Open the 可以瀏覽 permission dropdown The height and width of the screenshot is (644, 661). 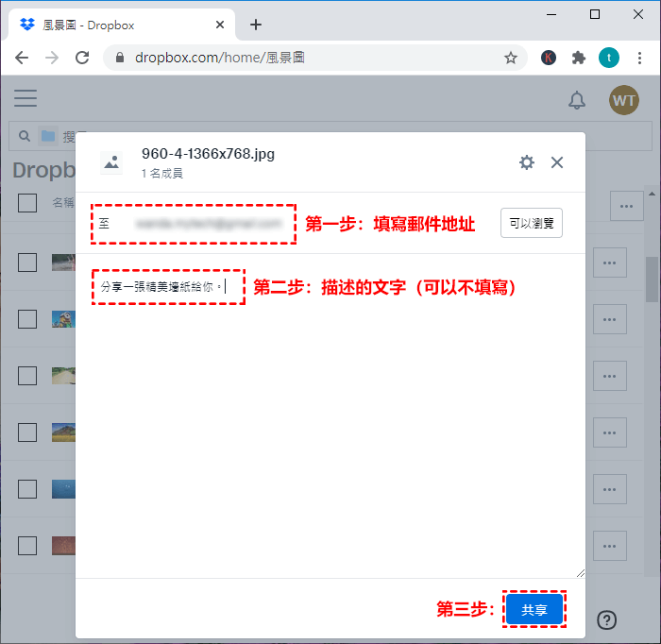pyautogui.click(x=532, y=224)
